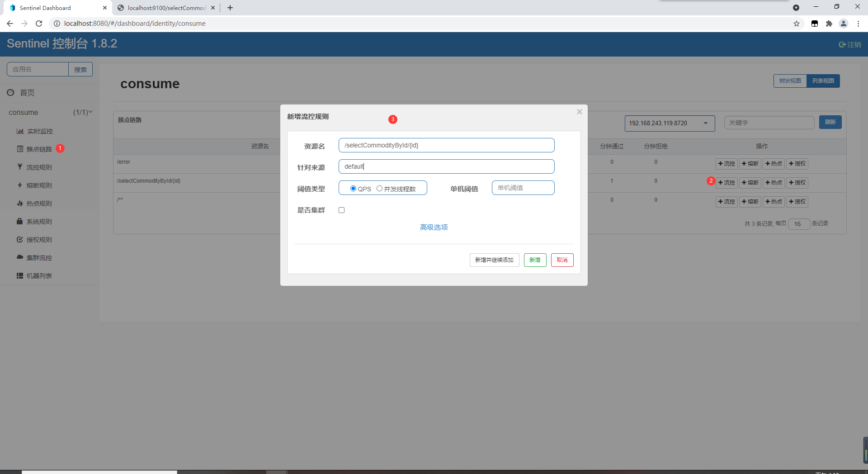Open the Chrome three-dot menu

coord(858,24)
